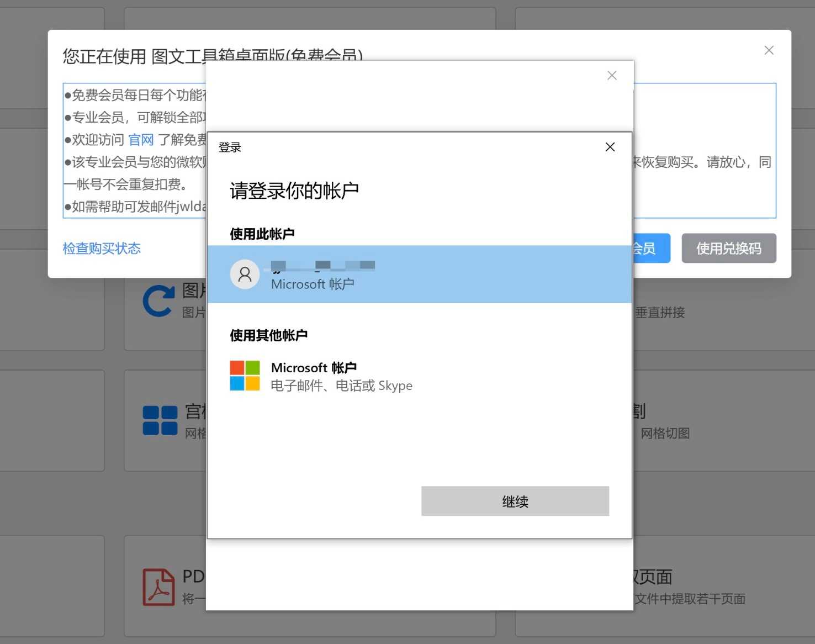Click the 使用此帐户 section heading
The image size is (815, 644).
(x=261, y=234)
